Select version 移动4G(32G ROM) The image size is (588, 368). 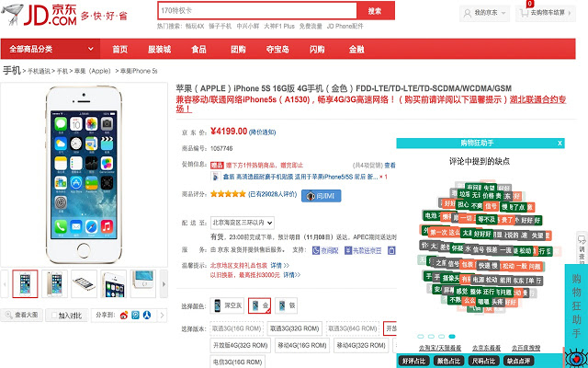361,346
